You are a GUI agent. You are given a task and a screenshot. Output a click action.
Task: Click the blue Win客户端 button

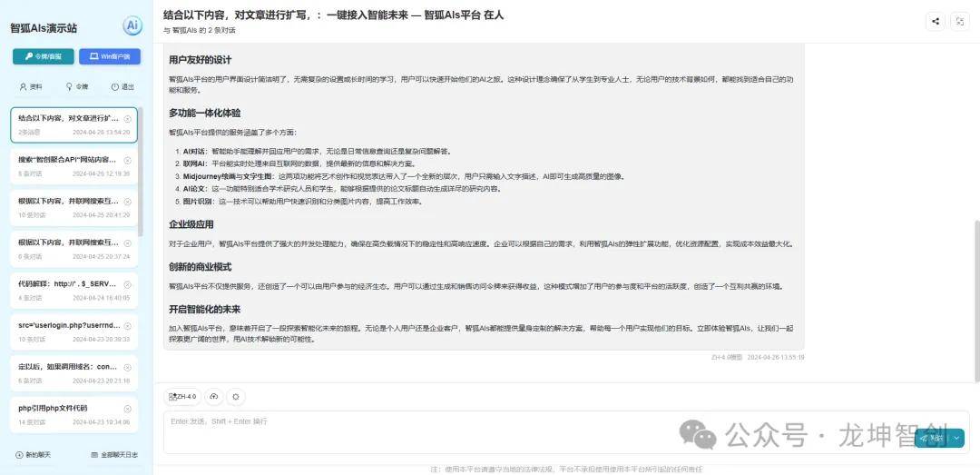tap(110, 56)
